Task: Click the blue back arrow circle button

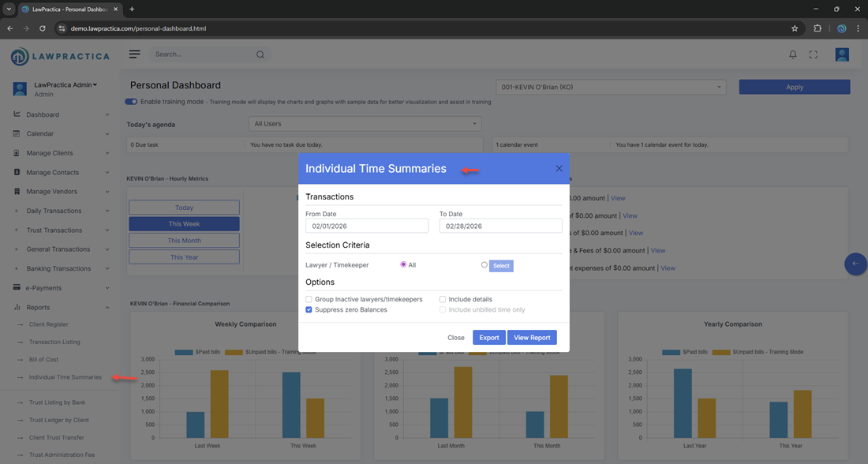Action: coord(855,264)
